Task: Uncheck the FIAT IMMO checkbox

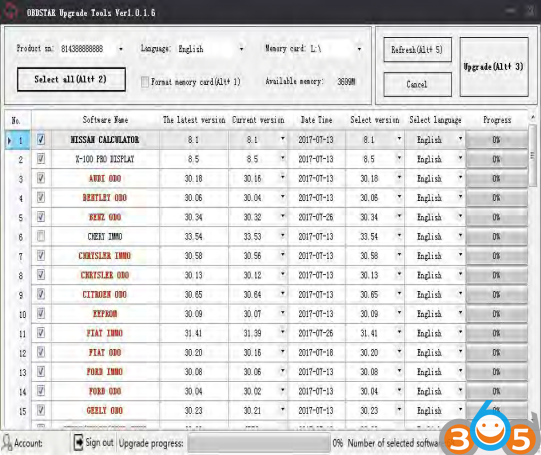Action: (x=41, y=333)
